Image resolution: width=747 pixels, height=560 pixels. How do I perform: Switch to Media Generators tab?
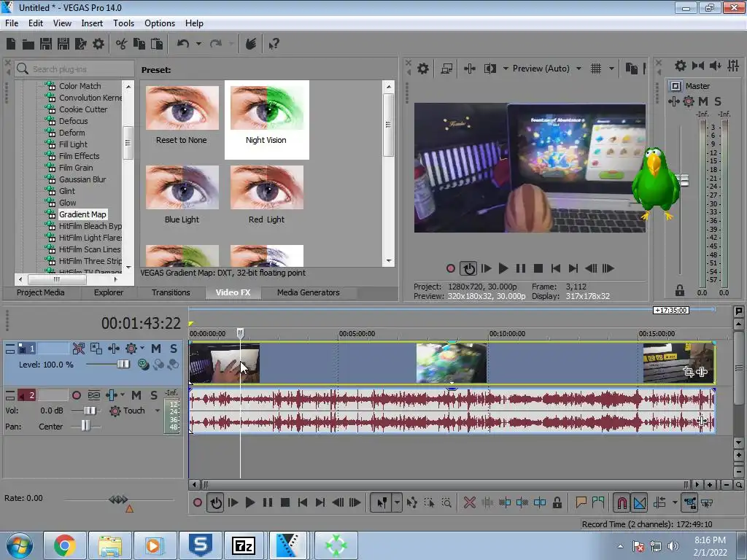tap(309, 292)
